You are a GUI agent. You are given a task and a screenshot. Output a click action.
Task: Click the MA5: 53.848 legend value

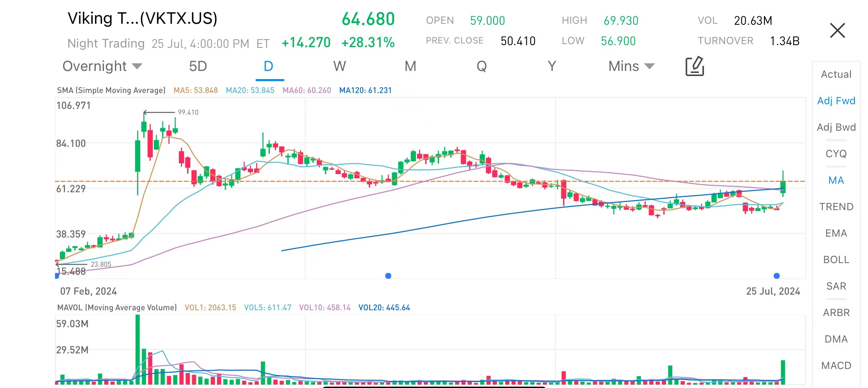pyautogui.click(x=196, y=90)
